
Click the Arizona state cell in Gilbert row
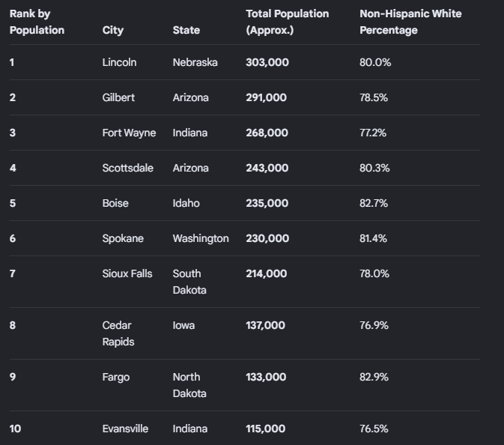[x=191, y=97]
